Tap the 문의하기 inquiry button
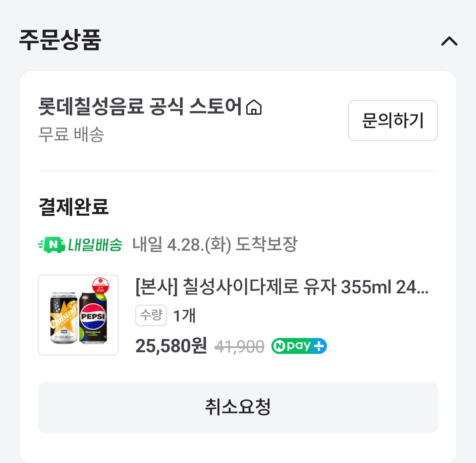This screenshot has height=463, width=476. (393, 120)
